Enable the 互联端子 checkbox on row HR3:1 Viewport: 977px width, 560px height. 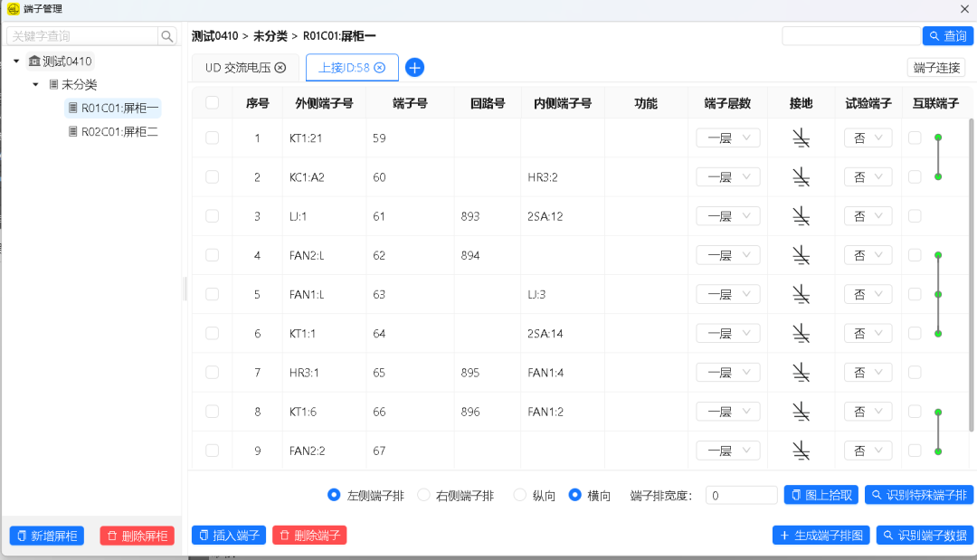(x=916, y=372)
